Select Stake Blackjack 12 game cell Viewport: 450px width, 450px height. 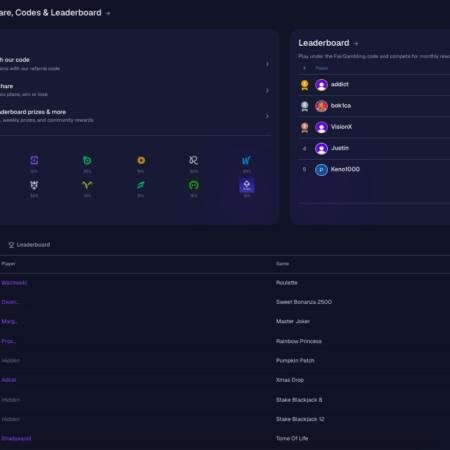[x=300, y=419]
